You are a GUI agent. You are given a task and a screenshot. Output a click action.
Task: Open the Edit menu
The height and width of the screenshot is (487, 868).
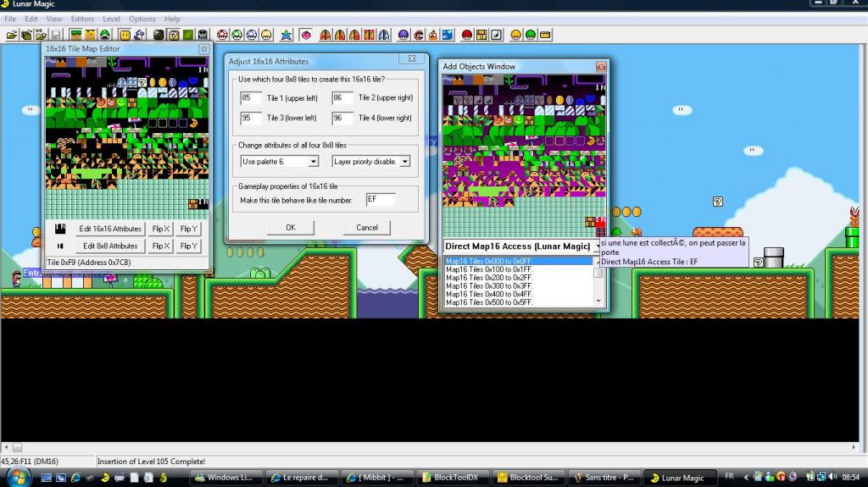tap(31, 19)
